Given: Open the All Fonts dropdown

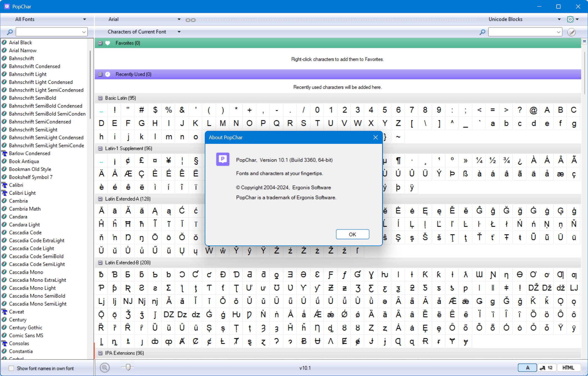Looking at the screenshot, I should pyautogui.click(x=50, y=19).
